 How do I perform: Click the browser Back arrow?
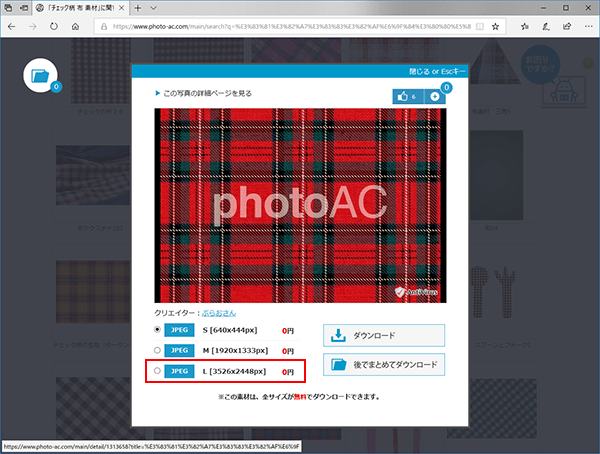(11, 26)
